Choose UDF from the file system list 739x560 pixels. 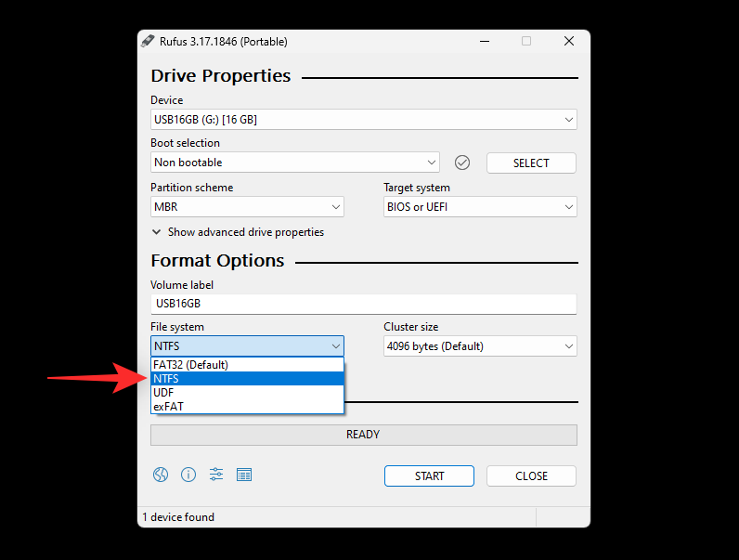248,393
